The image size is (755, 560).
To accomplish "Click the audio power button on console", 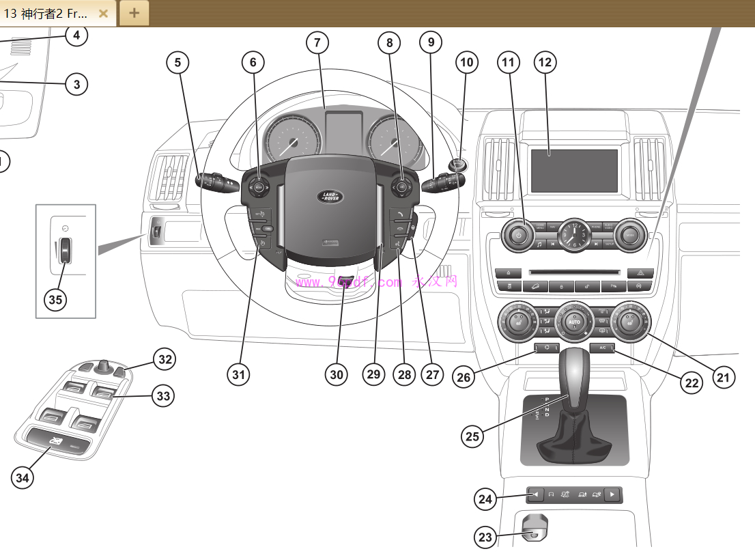I will coord(519,234).
